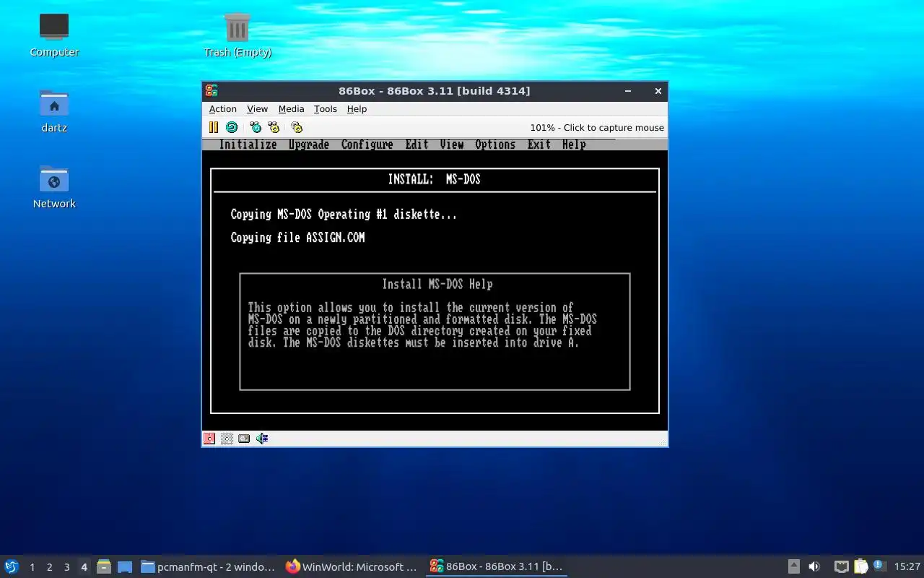Click the network connection tray icon

841,566
